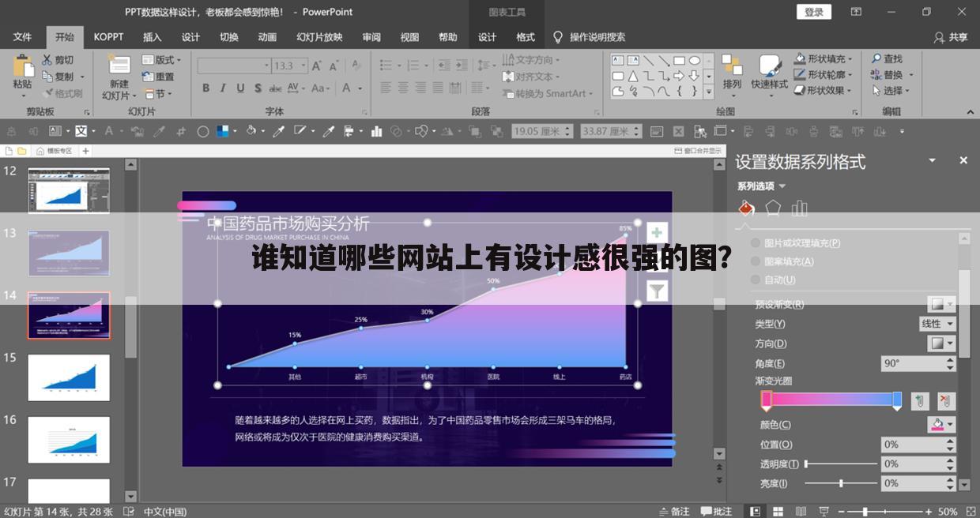Select the pink left gradient stop

(x=766, y=401)
